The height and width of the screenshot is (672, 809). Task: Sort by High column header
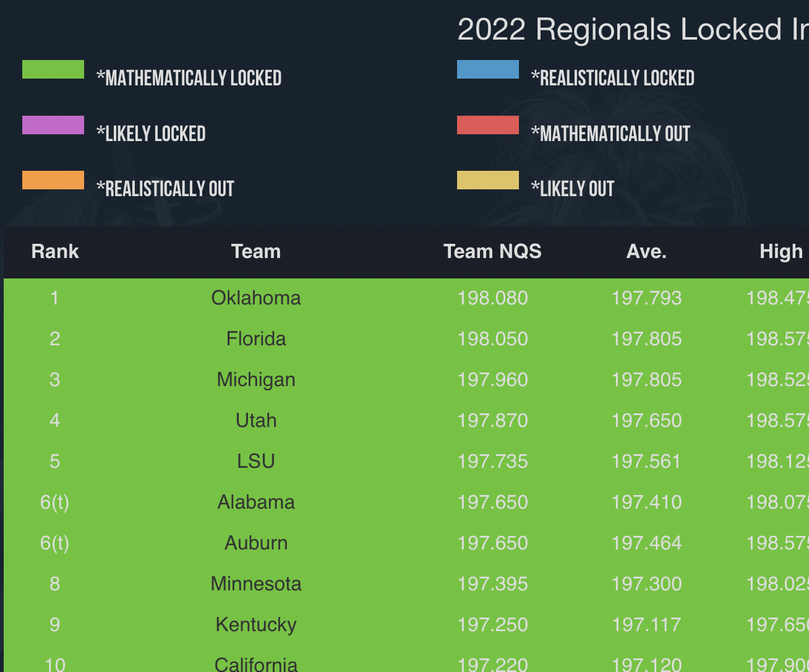coord(781,251)
